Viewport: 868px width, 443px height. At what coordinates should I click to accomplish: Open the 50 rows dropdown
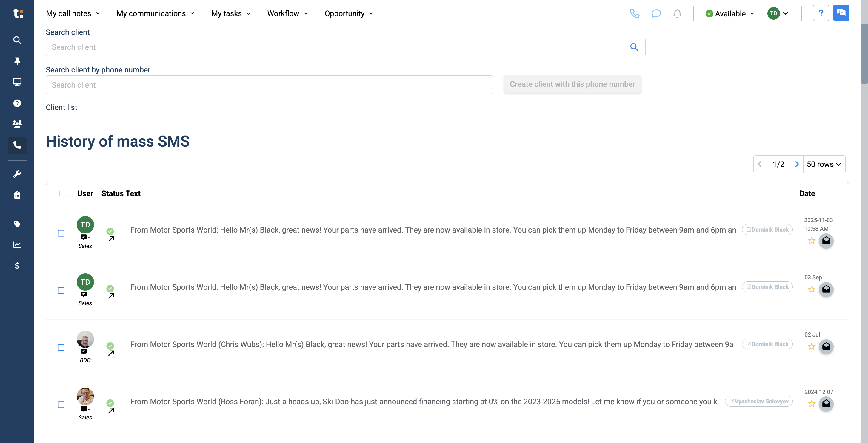pyautogui.click(x=824, y=164)
